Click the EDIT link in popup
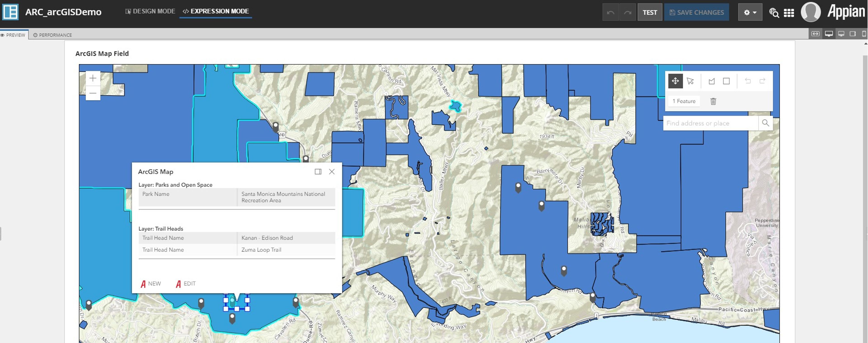Screen dimensions: 868x343 (186, 284)
